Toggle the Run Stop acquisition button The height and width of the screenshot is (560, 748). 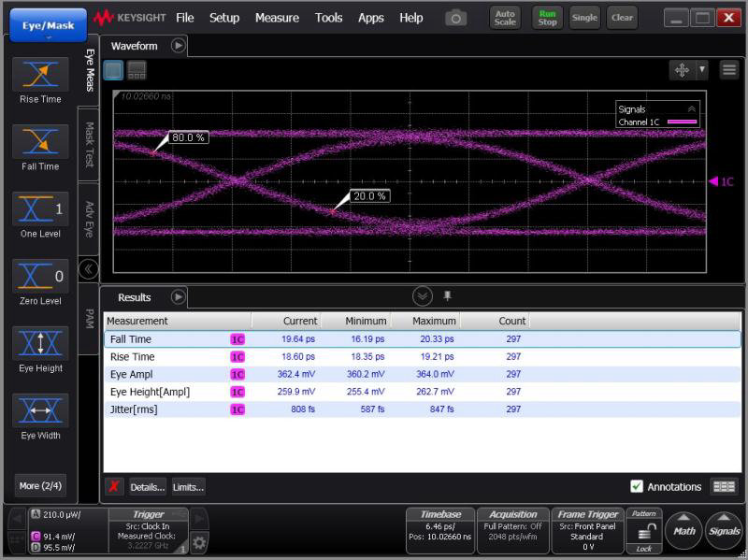547,18
